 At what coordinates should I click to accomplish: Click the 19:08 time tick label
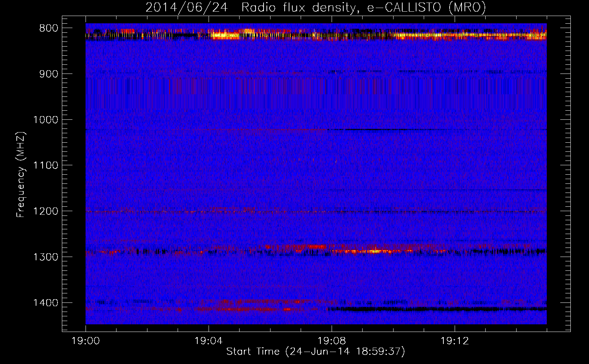tap(332, 341)
